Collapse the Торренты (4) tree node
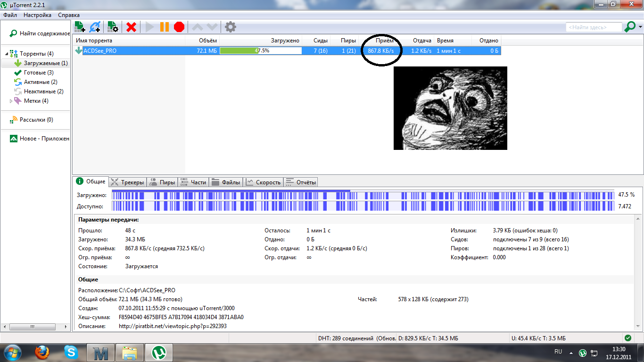The image size is (644, 362). (7, 54)
